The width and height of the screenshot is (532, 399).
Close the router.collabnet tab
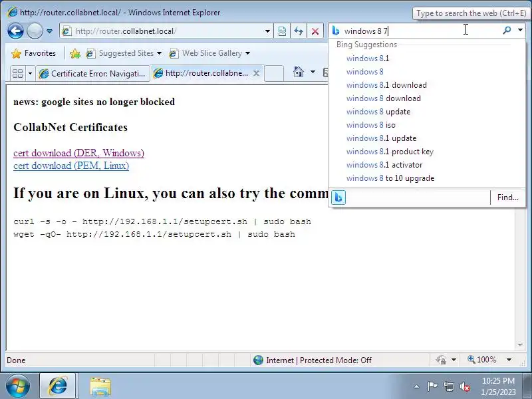(x=257, y=73)
